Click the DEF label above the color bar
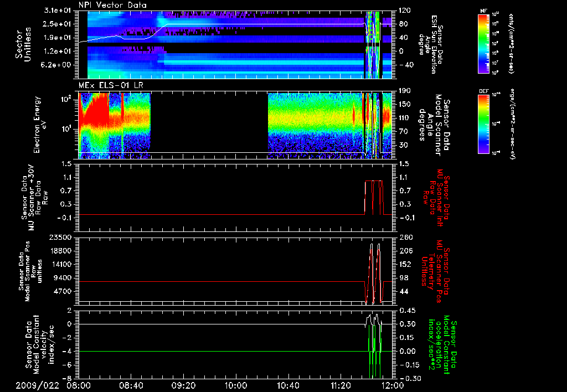 (x=483, y=91)
